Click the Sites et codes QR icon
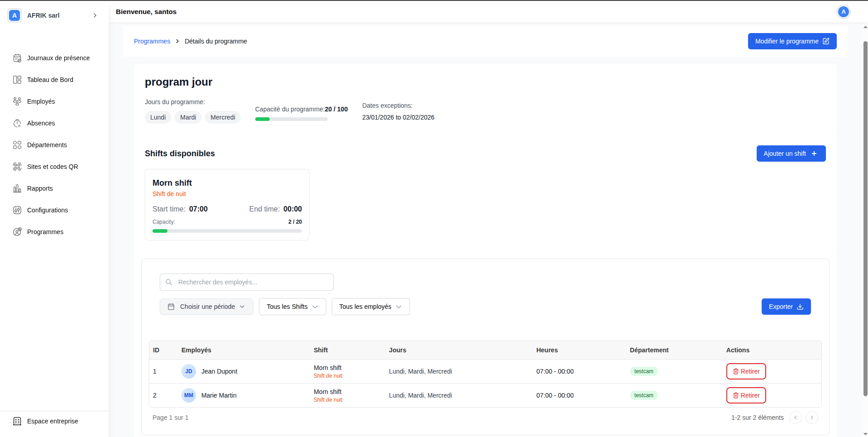Screen dimensions: 868x437 [17, 167]
